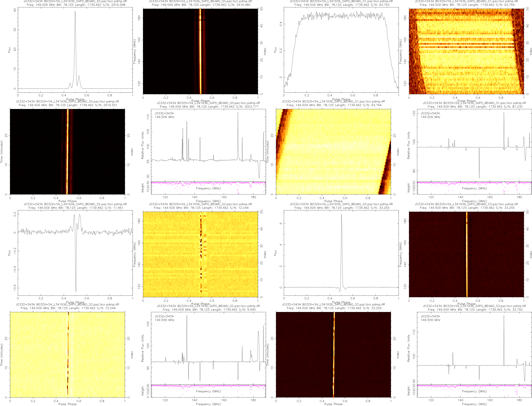Click the S0 bandpass plot with S/N 3003.777

coord(208,145)
